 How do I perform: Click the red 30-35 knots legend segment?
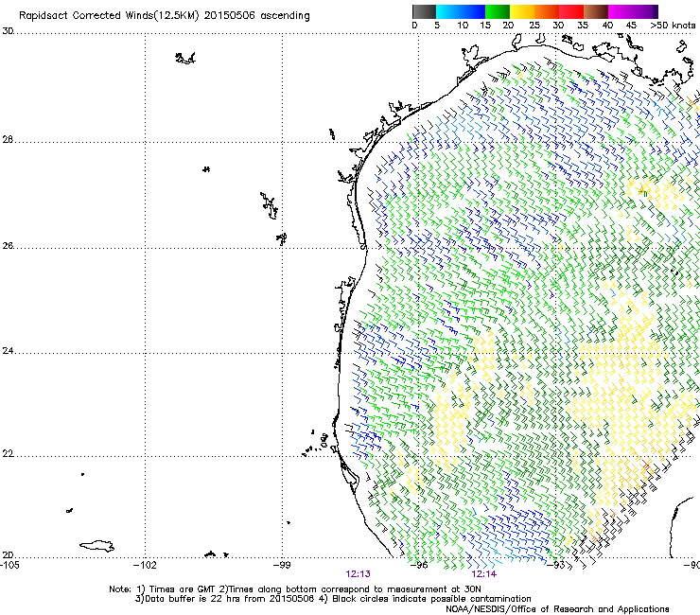(571, 11)
